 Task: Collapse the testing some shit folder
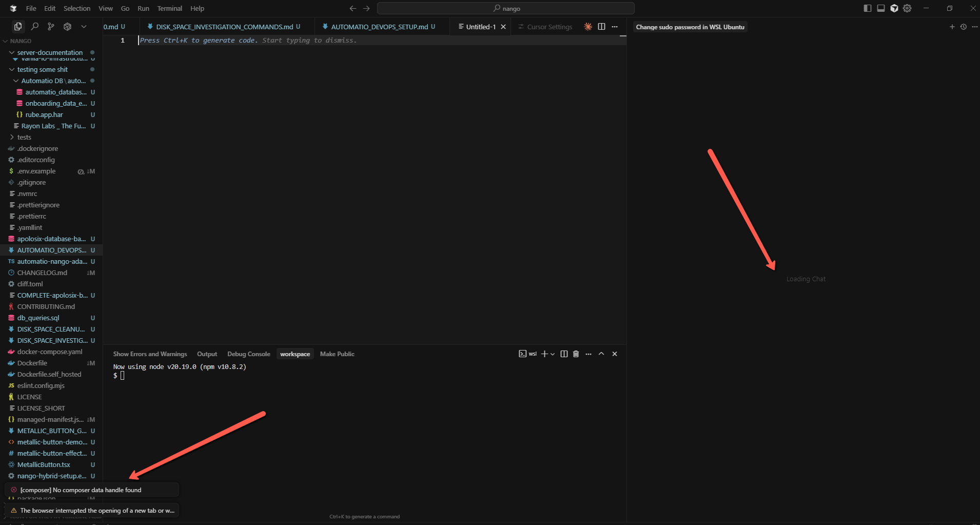click(x=43, y=69)
